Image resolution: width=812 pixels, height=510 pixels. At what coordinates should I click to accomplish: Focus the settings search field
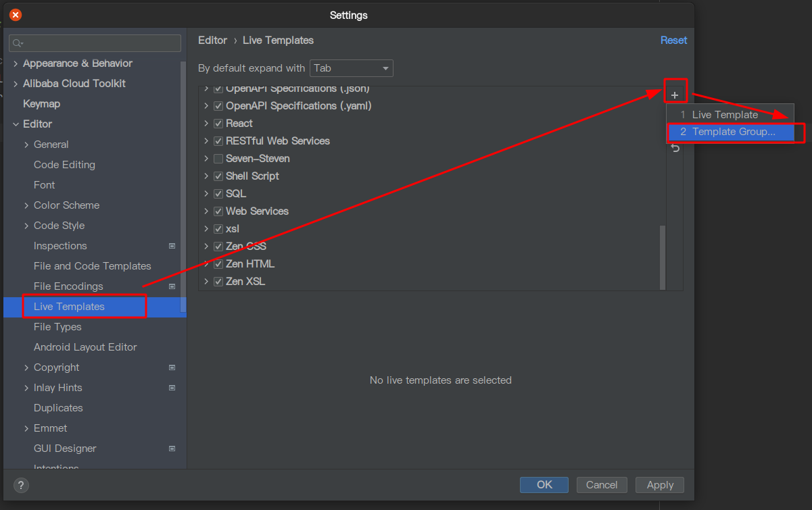(x=95, y=43)
